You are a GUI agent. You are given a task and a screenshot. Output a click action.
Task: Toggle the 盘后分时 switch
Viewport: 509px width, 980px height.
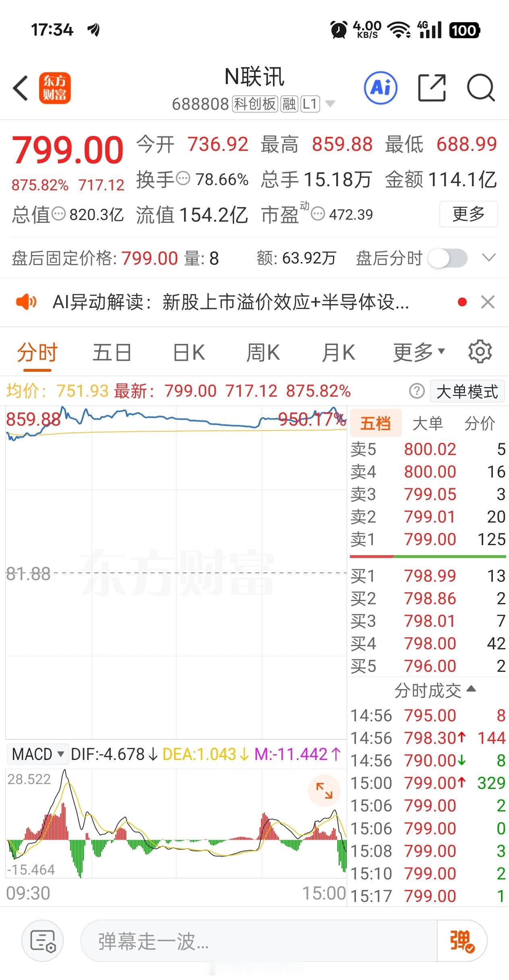coord(448,258)
